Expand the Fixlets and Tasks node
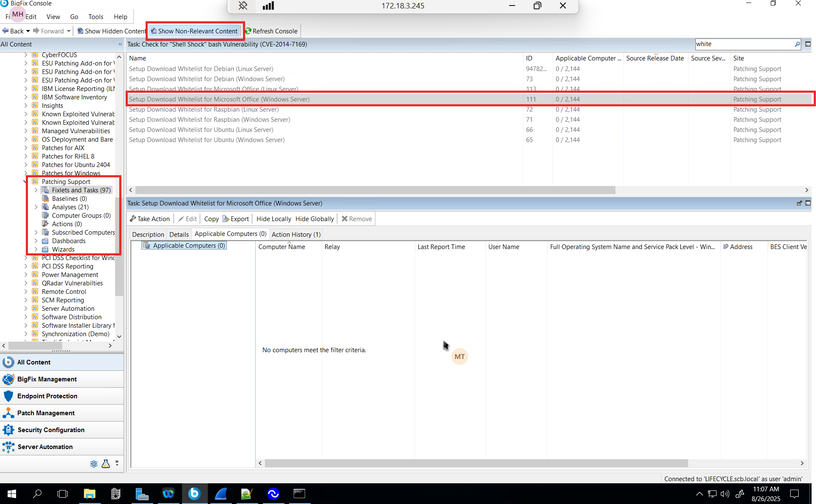Image resolution: width=816 pixels, height=504 pixels. click(36, 190)
